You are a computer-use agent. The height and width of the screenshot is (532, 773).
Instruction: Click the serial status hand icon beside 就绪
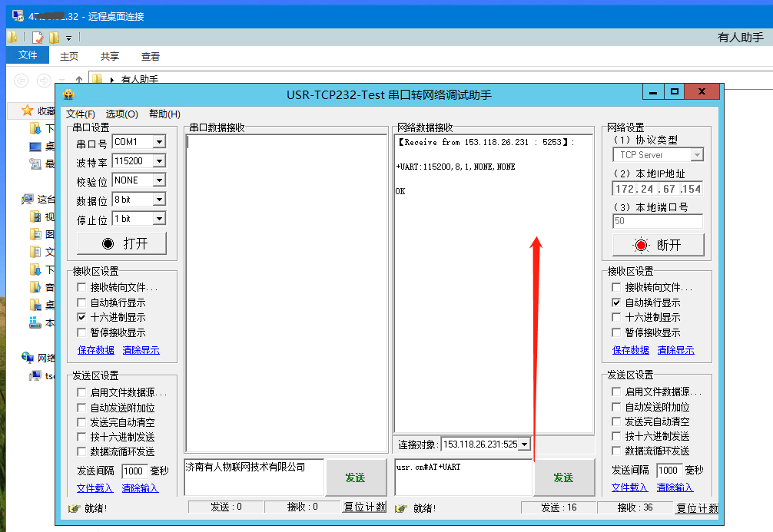[x=74, y=508]
